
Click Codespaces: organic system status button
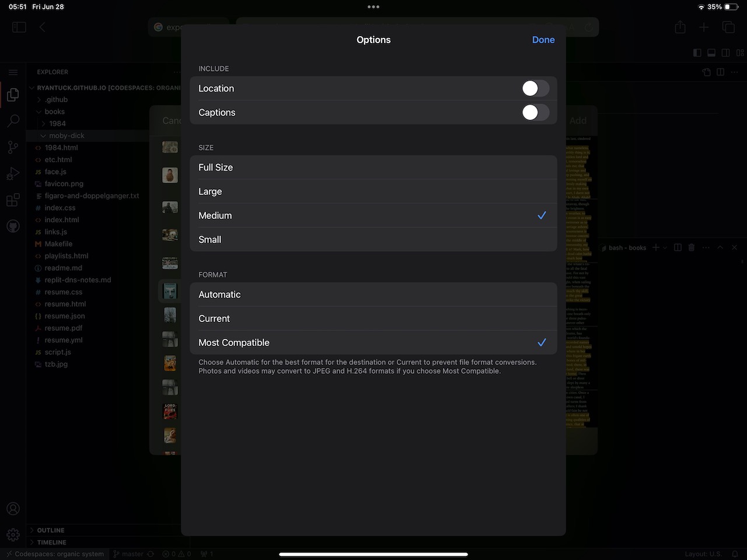click(x=55, y=554)
